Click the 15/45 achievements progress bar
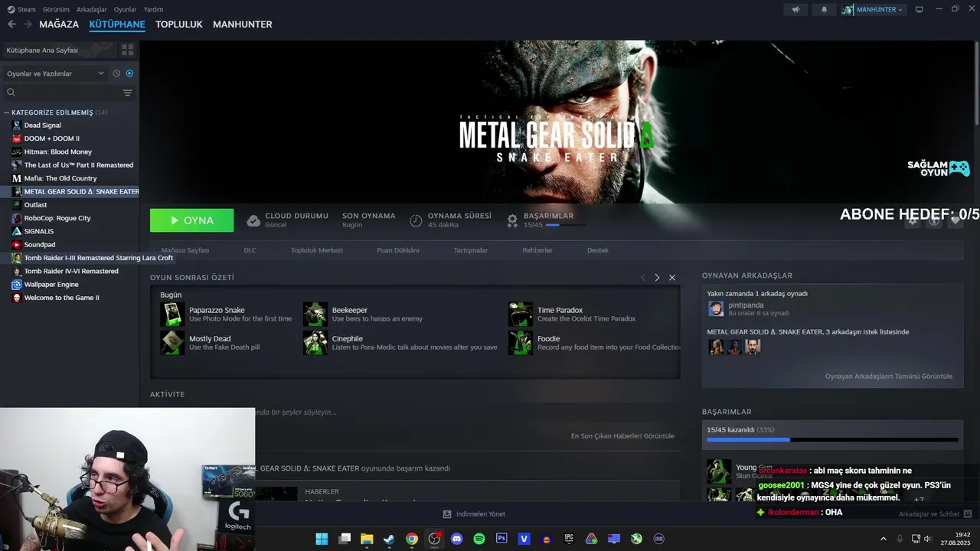 coord(566,225)
